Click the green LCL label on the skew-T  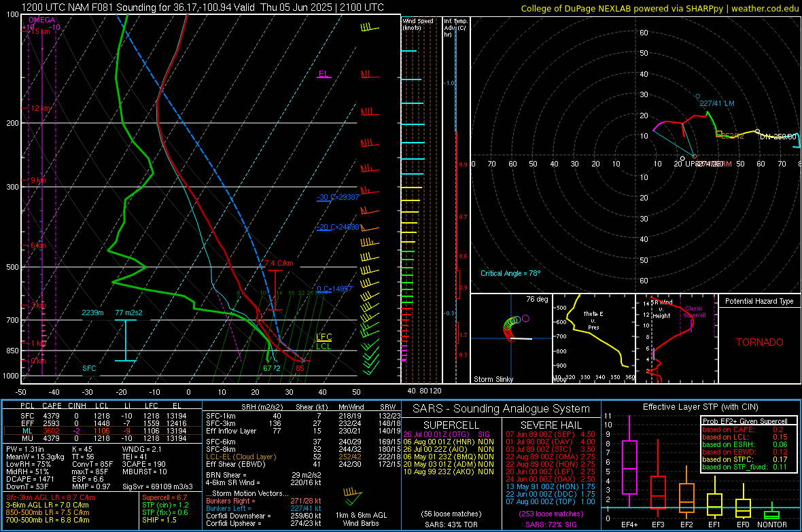click(324, 347)
